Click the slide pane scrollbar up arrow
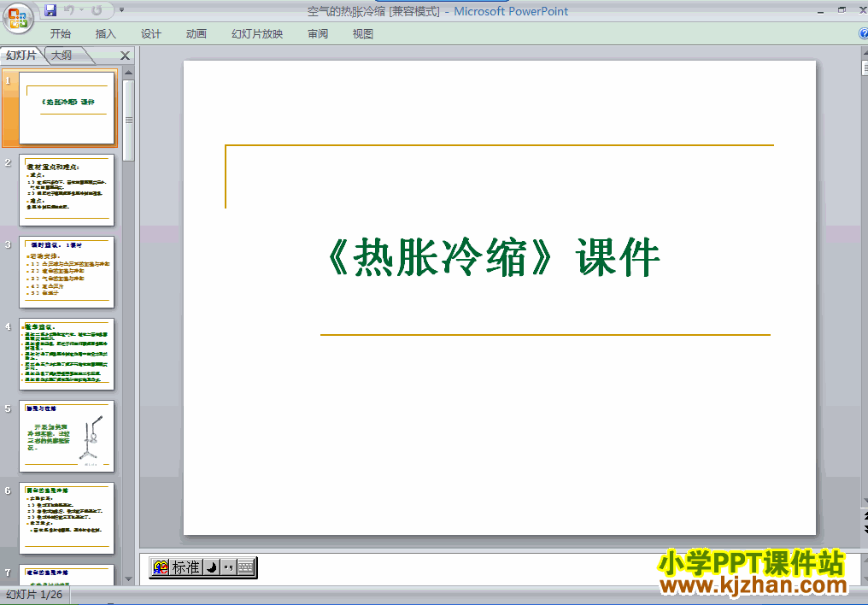The height and width of the screenshot is (605, 868). click(128, 73)
